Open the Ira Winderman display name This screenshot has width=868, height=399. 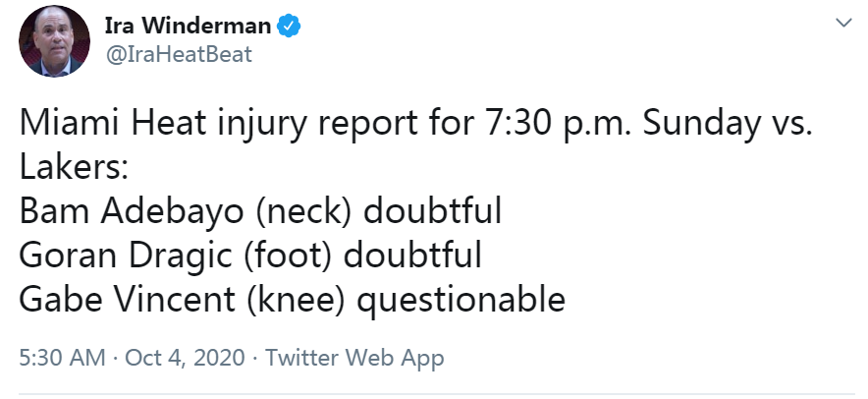189,27
